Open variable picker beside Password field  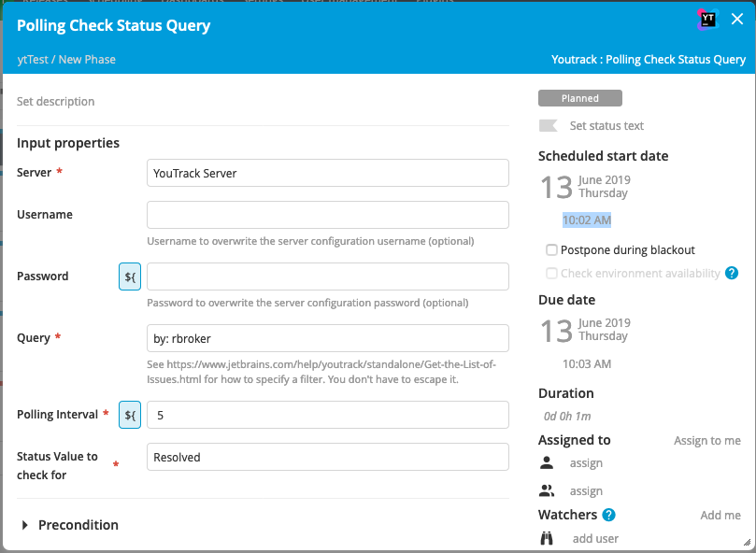click(x=130, y=276)
